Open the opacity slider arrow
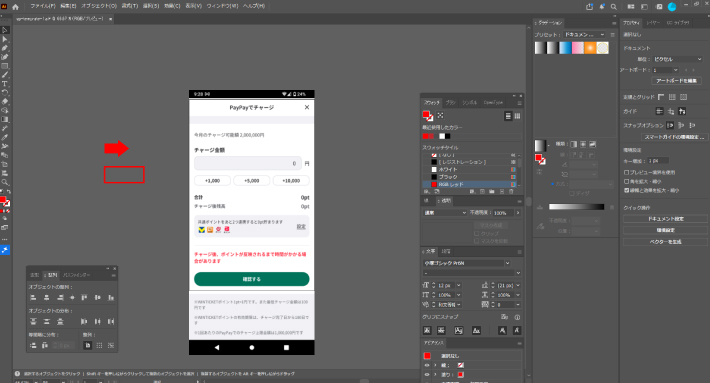 point(518,213)
